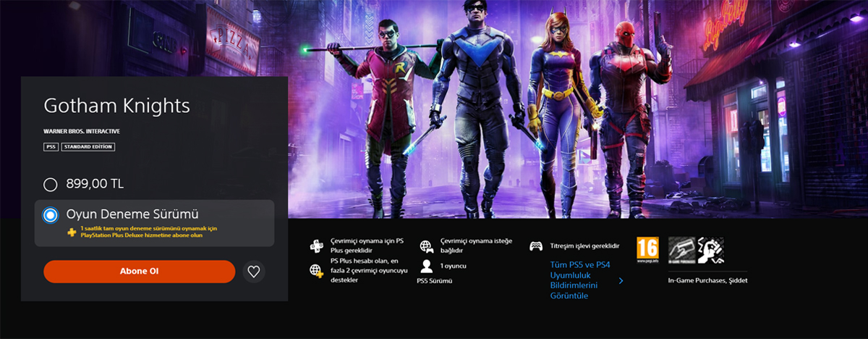Click the PS5 platform tag
The width and height of the screenshot is (868, 339).
51,146
